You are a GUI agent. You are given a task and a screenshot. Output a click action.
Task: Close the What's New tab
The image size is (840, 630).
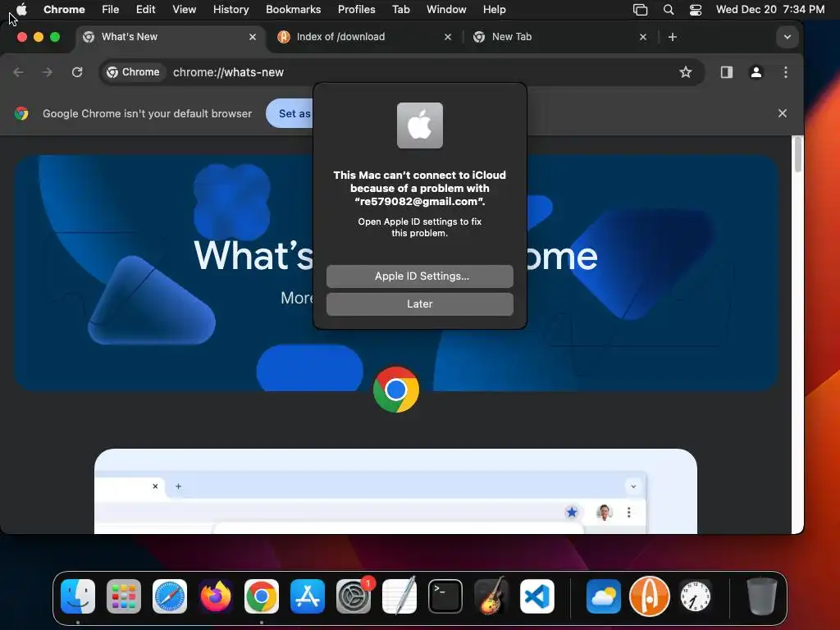[253, 37]
